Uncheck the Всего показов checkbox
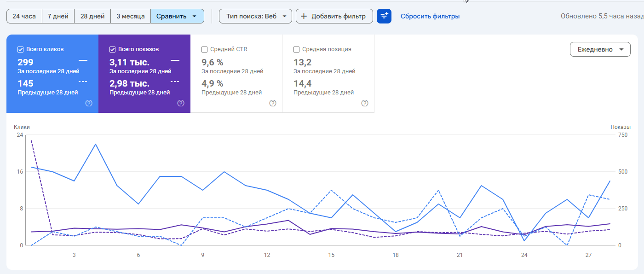This screenshot has height=274, width=644. tap(113, 49)
